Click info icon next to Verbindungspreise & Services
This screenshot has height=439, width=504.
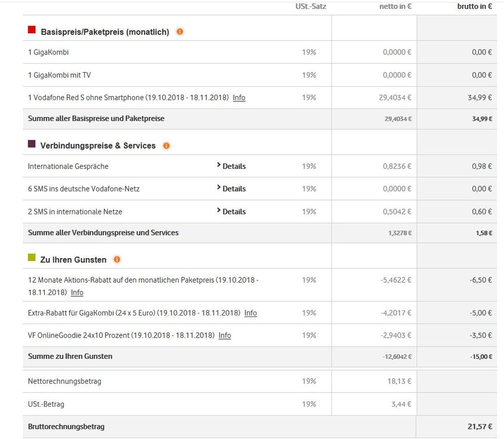pos(166,146)
